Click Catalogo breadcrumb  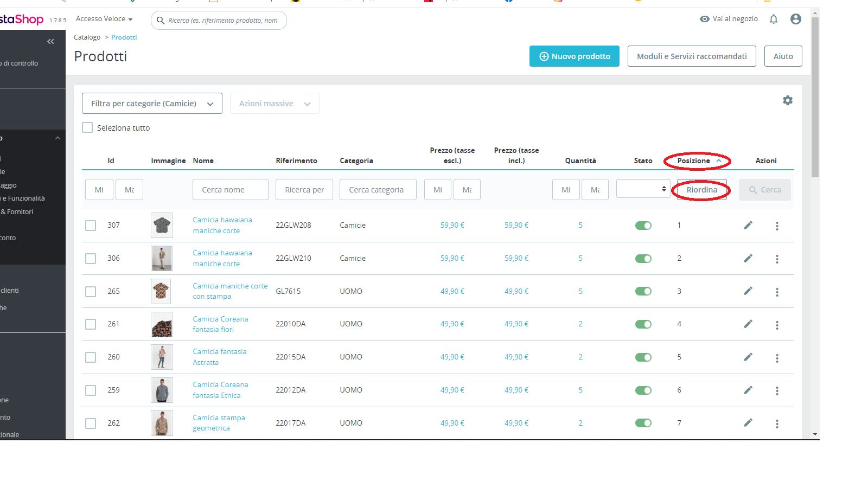click(87, 37)
